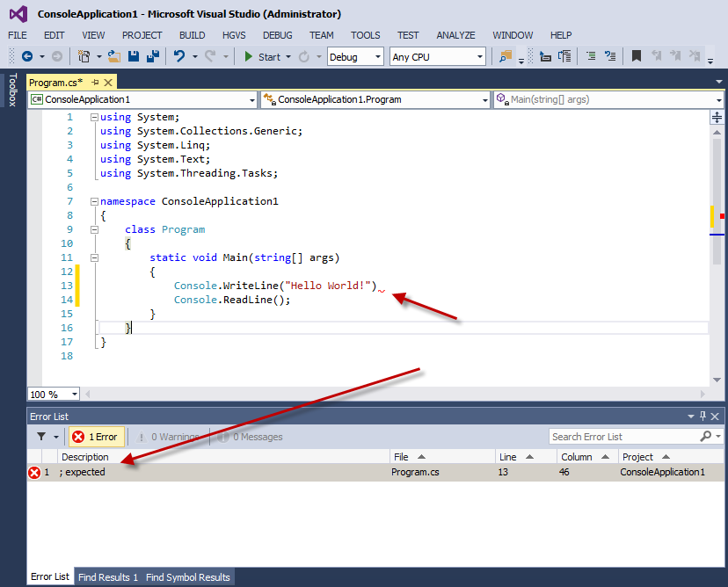Switch to the Find Results 1 tab
This screenshot has height=587, width=728.
pyautogui.click(x=108, y=577)
